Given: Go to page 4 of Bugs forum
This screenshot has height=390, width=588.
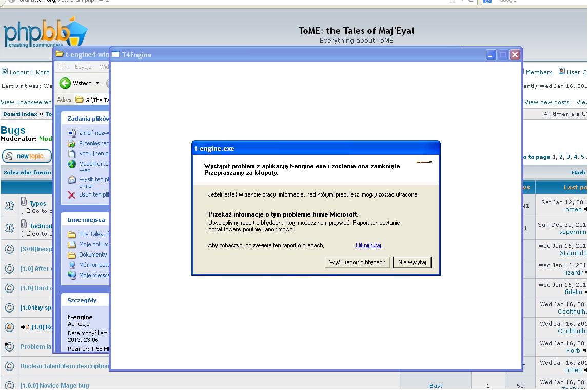Looking at the screenshot, I should pos(576,157).
